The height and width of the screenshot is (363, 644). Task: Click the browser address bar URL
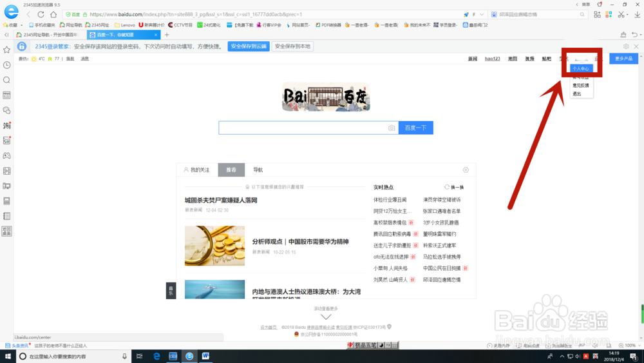point(196,14)
